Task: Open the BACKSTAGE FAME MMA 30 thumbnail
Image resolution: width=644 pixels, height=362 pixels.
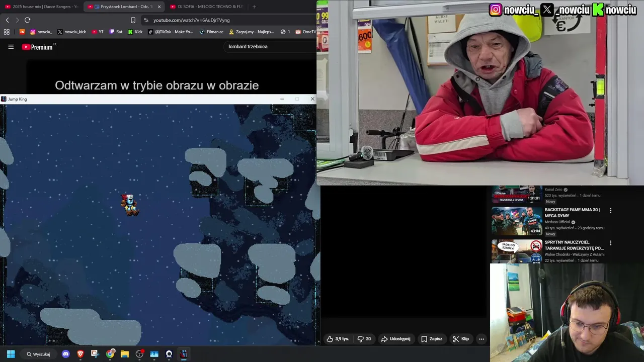Action: [517, 221]
